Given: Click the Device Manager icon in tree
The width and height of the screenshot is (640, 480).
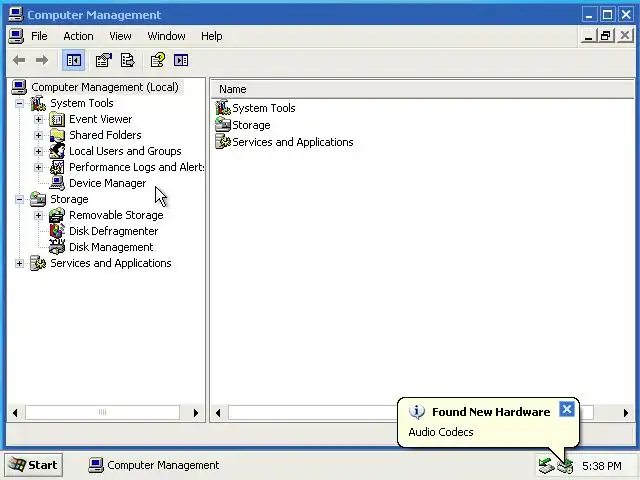Looking at the screenshot, I should (57, 183).
